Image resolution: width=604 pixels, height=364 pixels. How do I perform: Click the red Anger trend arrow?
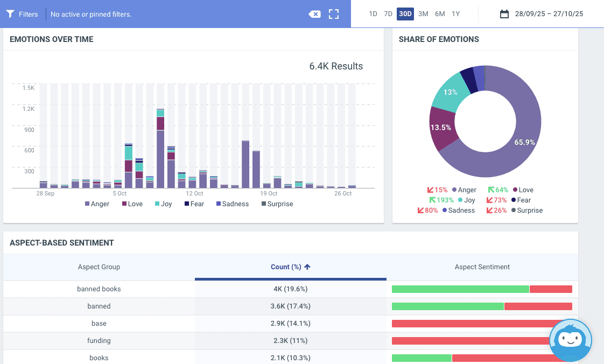click(x=431, y=190)
